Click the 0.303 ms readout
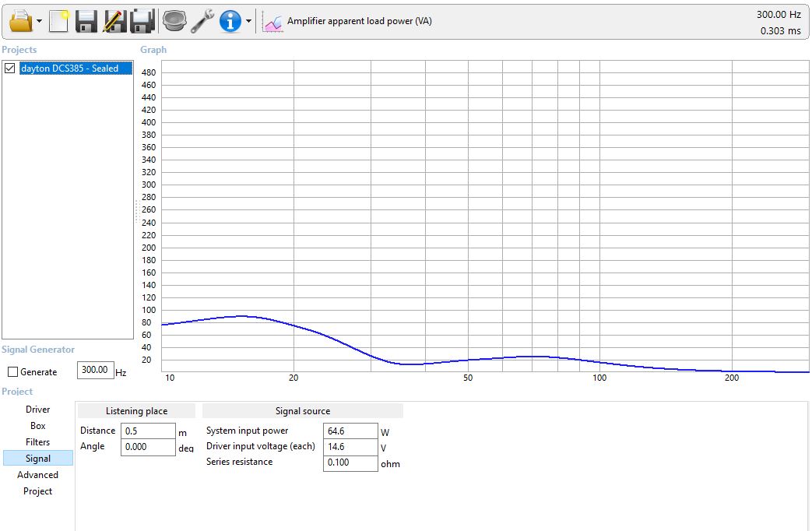The image size is (812, 531). tap(780, 30)
